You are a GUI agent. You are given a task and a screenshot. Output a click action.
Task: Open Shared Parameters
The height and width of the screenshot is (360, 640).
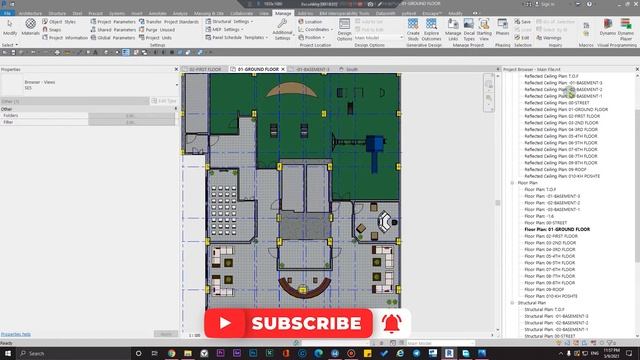point(113,30)
